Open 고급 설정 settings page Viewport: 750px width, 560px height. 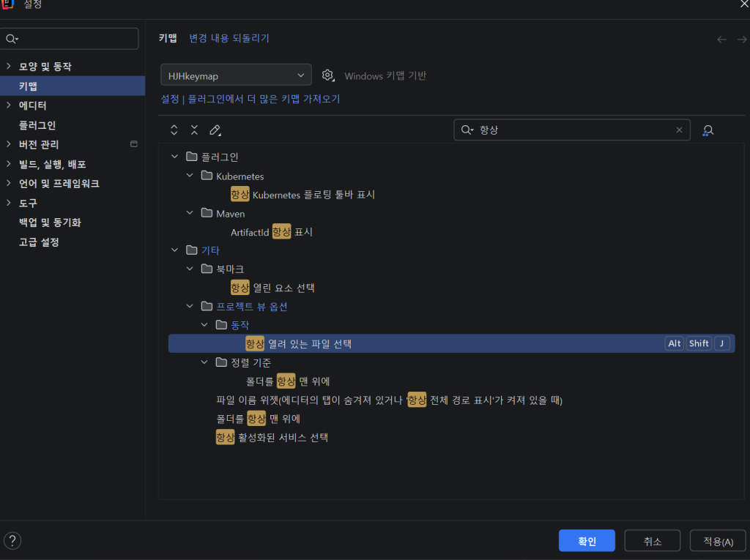tap(39, 242)
